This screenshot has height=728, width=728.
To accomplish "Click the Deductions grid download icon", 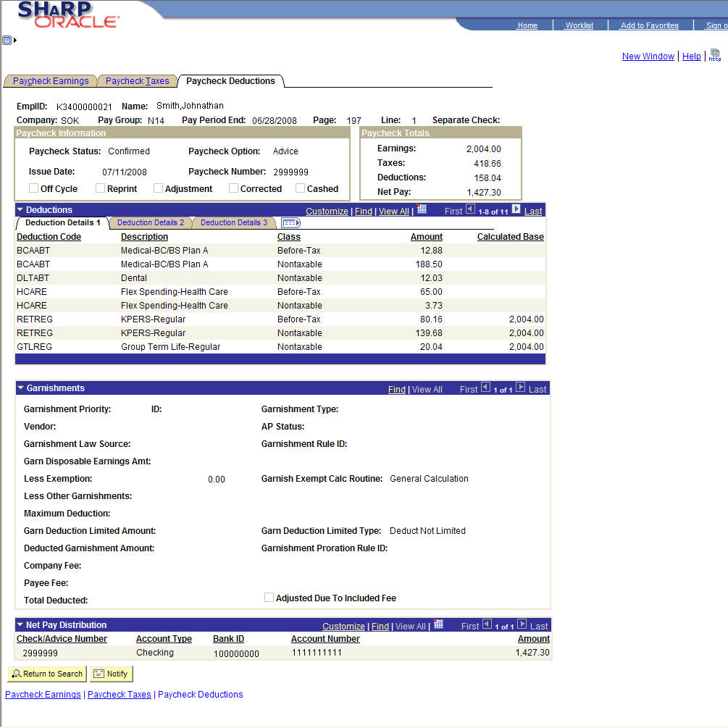I will (x=422, y=209).
